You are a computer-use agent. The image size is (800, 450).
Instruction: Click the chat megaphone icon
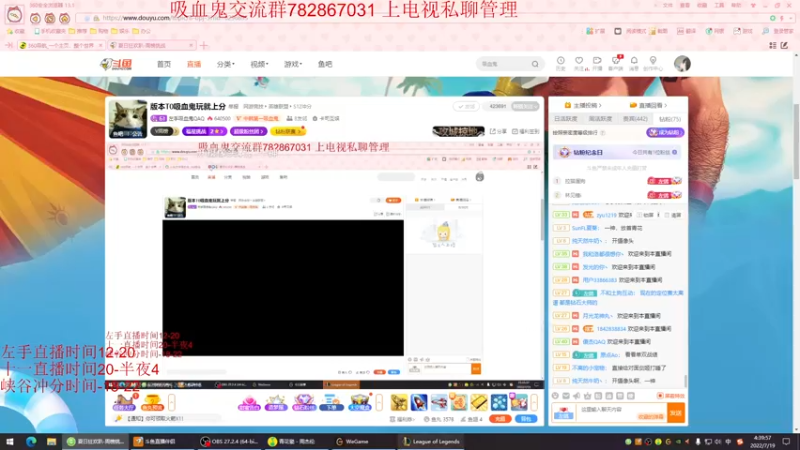tap(577, 396)
